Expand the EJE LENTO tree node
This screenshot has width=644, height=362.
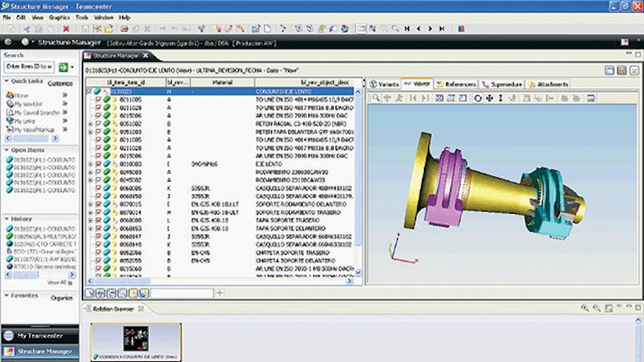point(90,163)
